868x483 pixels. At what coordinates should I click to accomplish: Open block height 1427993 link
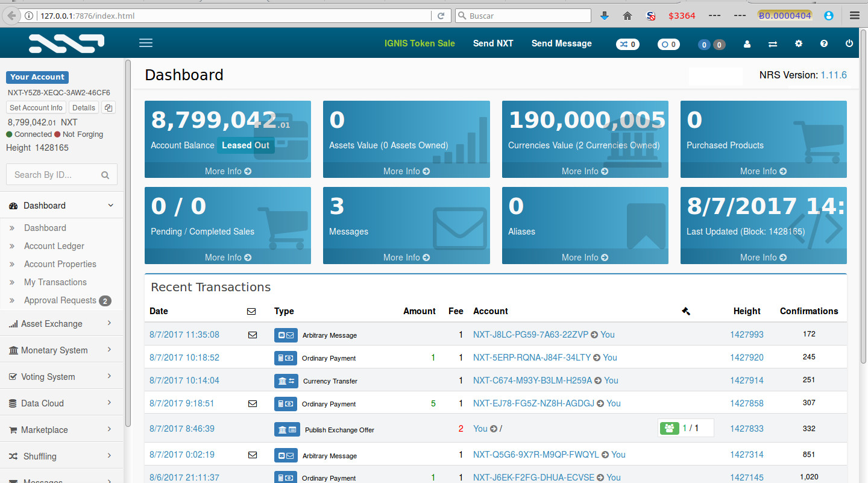(747, 335)
